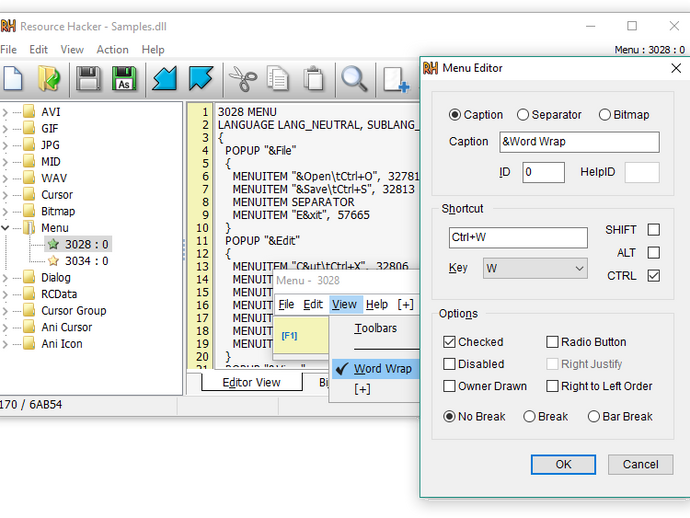Uncheck the CTRL checkbox
This screenshot has width=690, height=518.
pyautogui.click(x=653, y=276)
